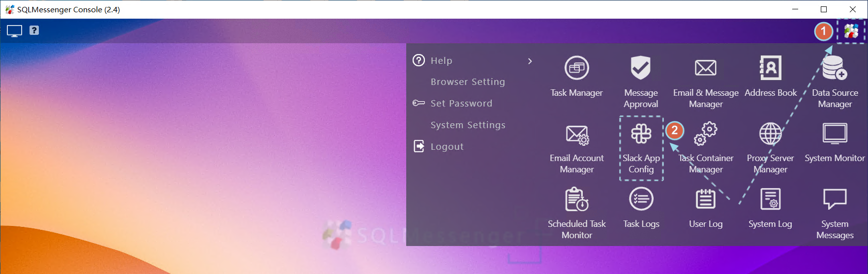The height and width of the screenshot is (274, 868).
Task: Open the System Monitor icon
Action: click(835, 134)
